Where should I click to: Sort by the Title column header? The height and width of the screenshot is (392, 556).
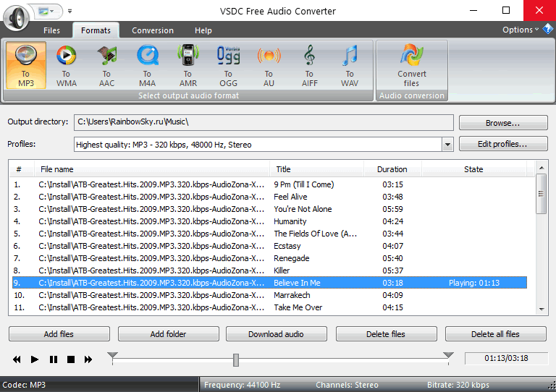tap(316, 169)
